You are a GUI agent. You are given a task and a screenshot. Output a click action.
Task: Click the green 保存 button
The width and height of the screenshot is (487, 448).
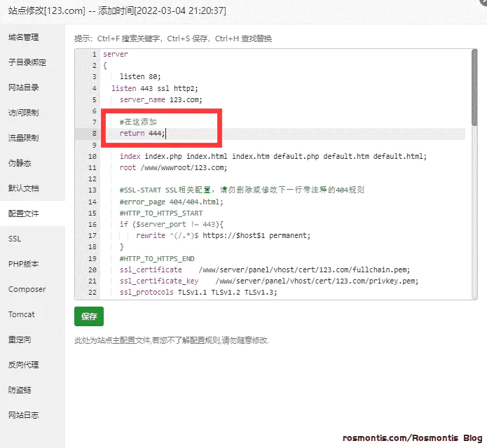89,316
